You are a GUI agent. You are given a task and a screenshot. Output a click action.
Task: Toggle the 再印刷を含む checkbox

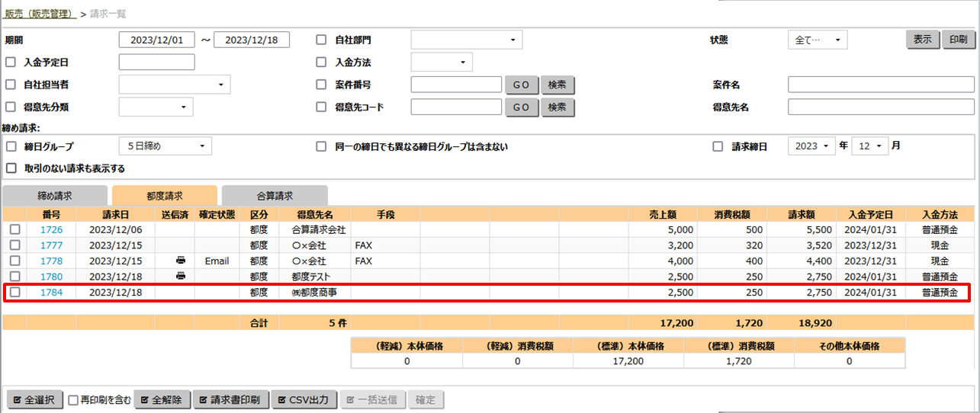pyautogui.click(x=73, y=400)
